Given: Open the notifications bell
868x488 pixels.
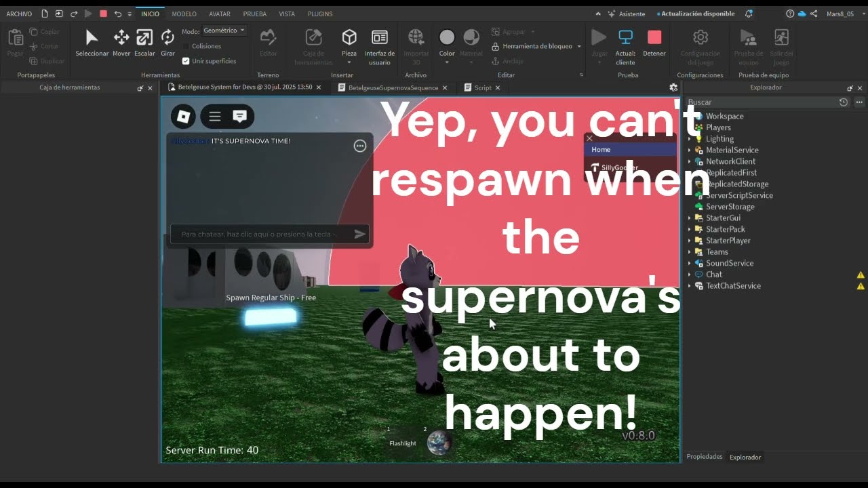Looking at the screenshot, I should coord(749,14).
